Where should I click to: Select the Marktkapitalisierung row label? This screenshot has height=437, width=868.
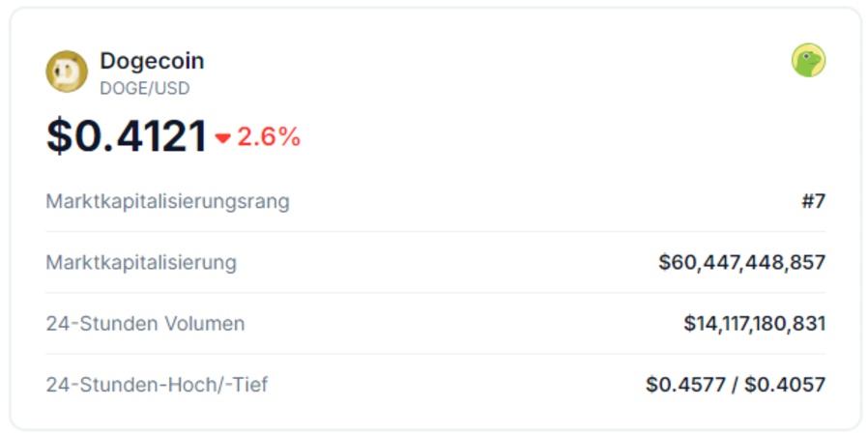coord(141,262)
